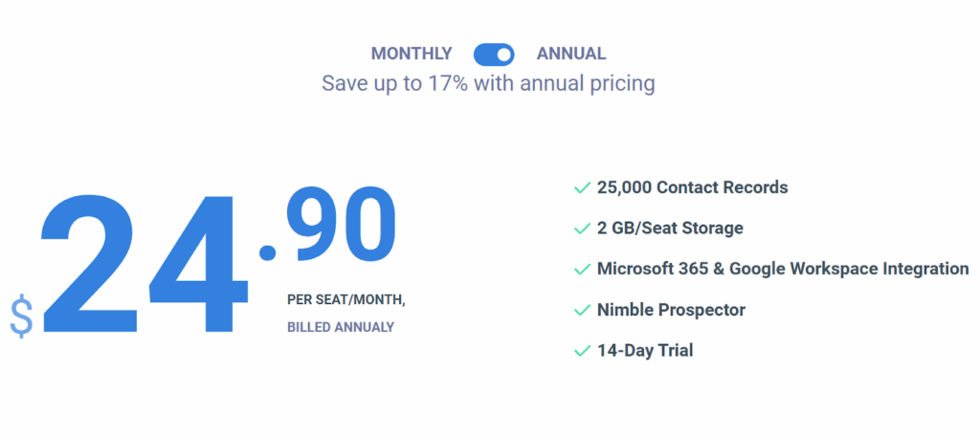The image size is (980, 435).
Task: Click the decimal dot in the price
Action: pyautogui.click(x=268, y=252)
